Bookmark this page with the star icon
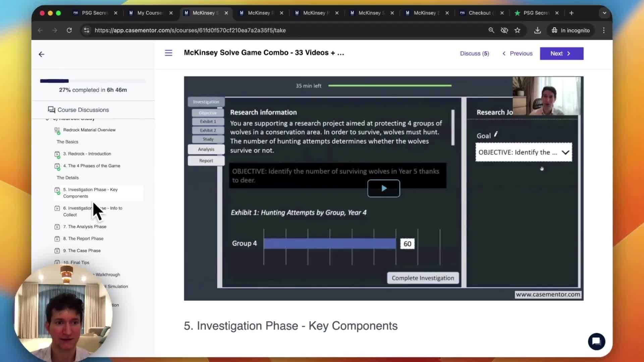This screenshot has width=644, height=362. pyautogui.click(x=518, y=30)
